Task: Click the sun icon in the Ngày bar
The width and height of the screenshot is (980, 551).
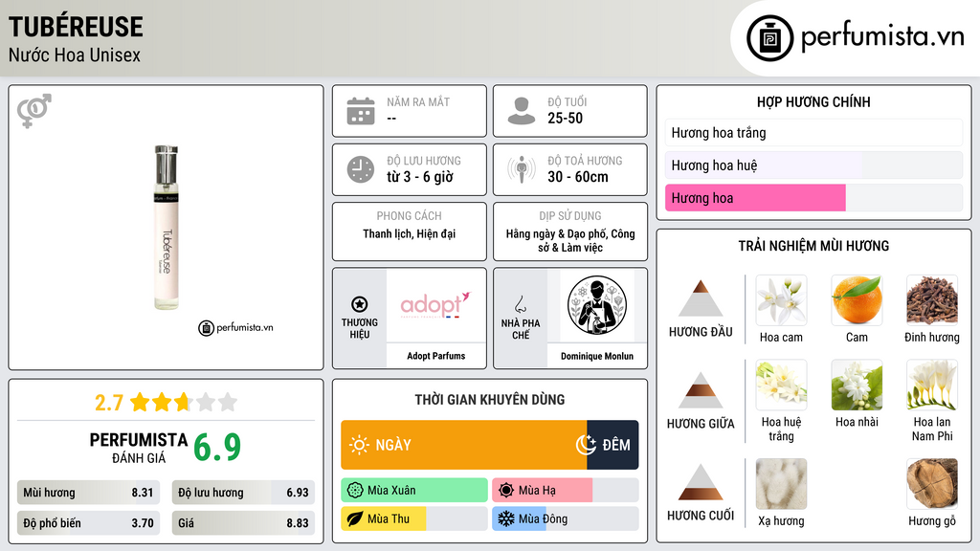Action: click(x=360, y=445)
